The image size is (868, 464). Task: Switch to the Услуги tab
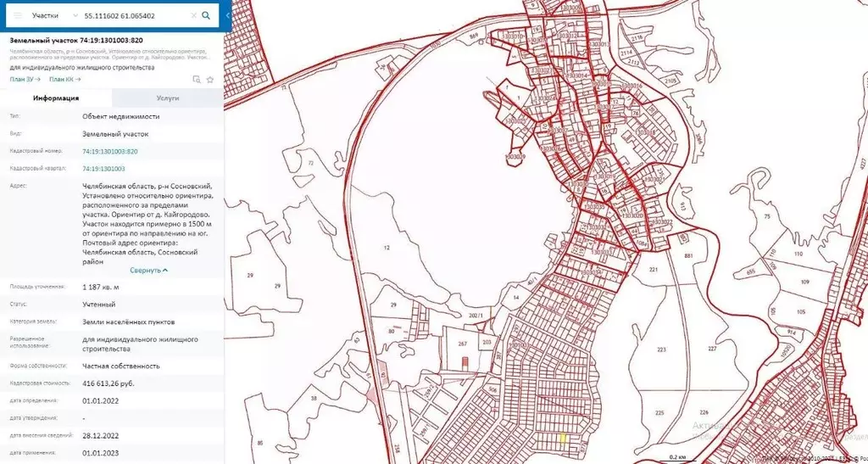(x=168, y=98)
